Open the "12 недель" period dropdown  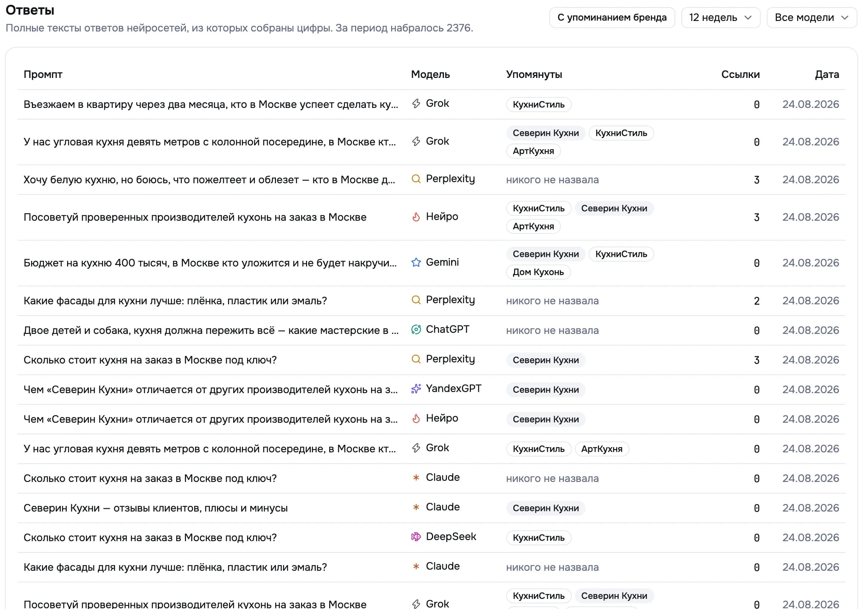pos(720,17)
